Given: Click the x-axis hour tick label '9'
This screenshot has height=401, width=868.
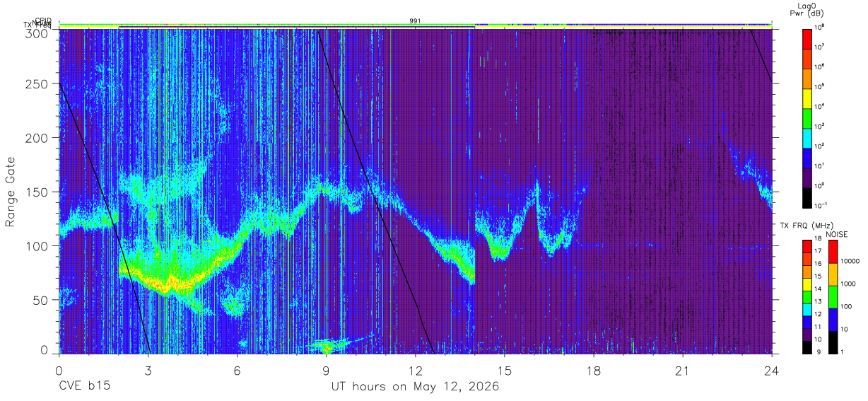Looking at the screenshot, I should pyautogui.click(x=326, y=371).
